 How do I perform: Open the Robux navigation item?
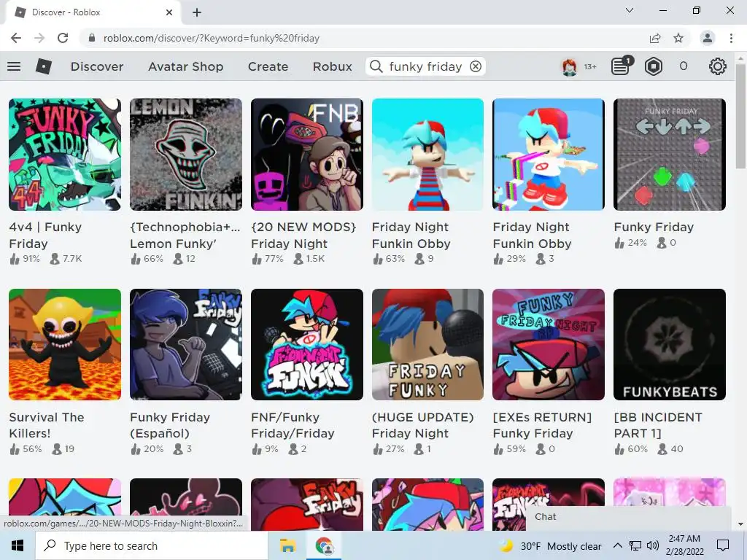tap(332, 66)
